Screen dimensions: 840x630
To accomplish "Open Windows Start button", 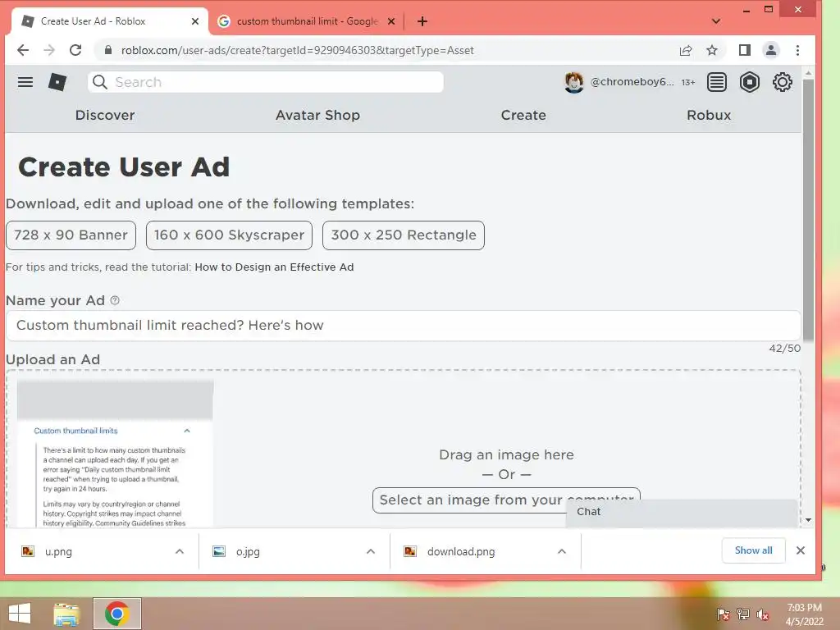I will click(x=20, y=614).
